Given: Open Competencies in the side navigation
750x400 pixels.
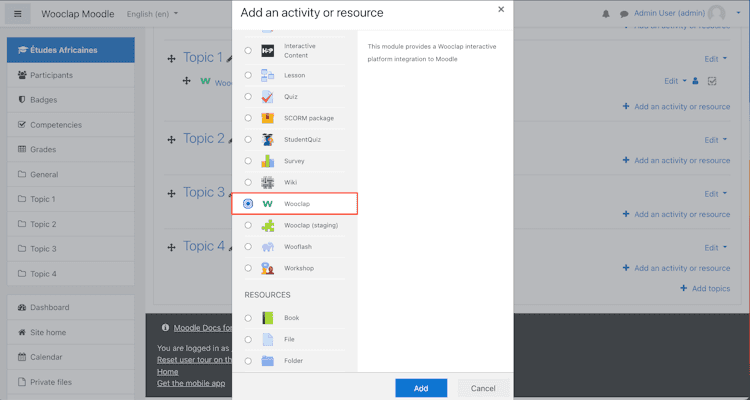Looking at the screenshot, I should 71,125.
